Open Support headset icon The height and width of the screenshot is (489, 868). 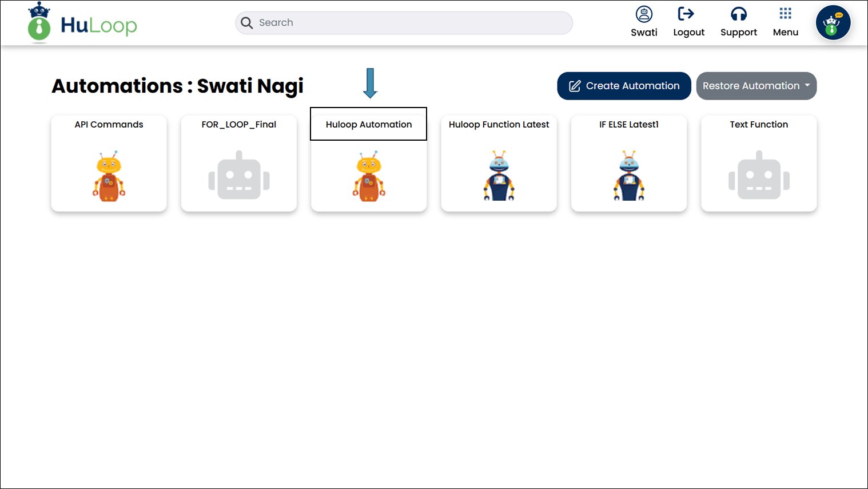coord(739,14)
